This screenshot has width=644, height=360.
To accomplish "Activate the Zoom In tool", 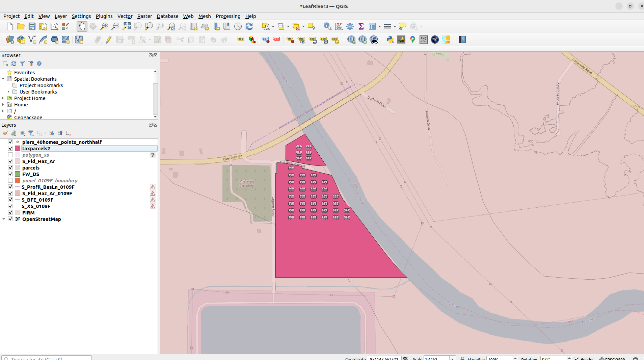I will tap(104, 26).
